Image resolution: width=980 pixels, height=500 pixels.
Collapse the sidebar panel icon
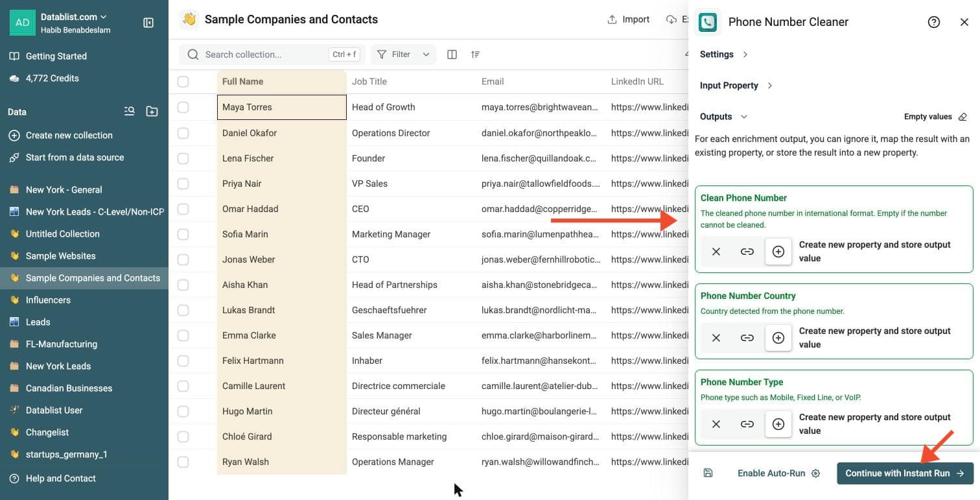pos(148,23)
